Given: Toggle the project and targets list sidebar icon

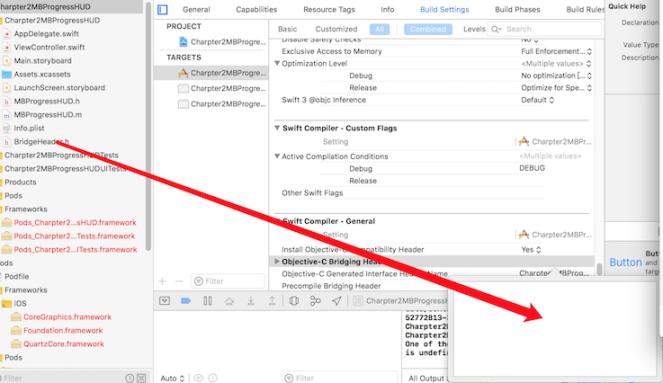Looking at the screenshot, I should point(162,10).
